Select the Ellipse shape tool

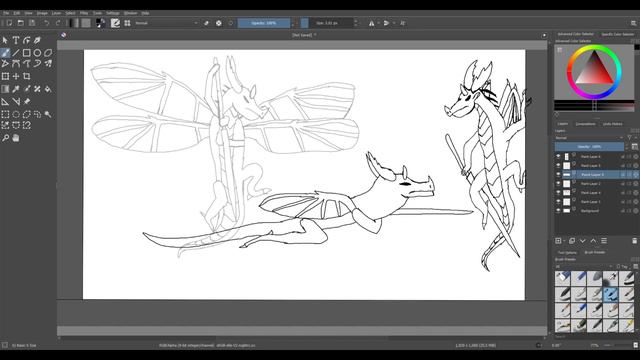(x=37, y=53)
